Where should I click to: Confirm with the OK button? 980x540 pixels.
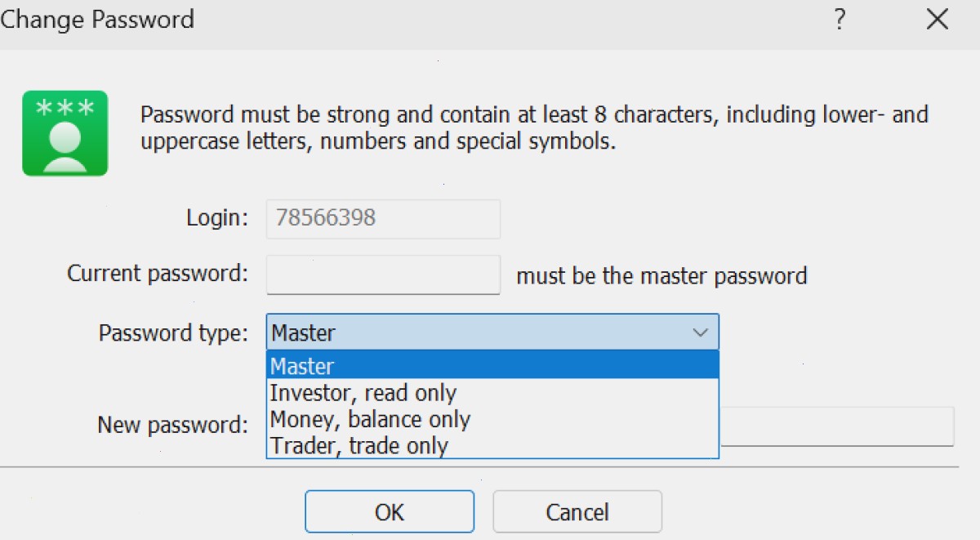(x=390, y=511)
